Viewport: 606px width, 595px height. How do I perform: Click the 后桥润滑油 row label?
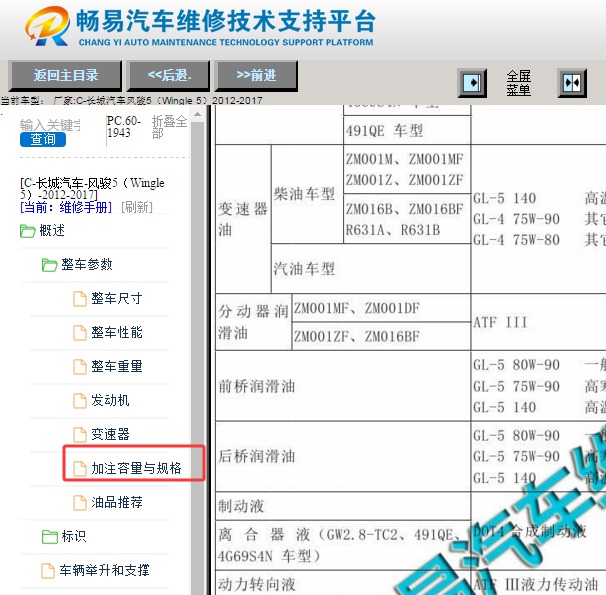(x=257, y=456)
